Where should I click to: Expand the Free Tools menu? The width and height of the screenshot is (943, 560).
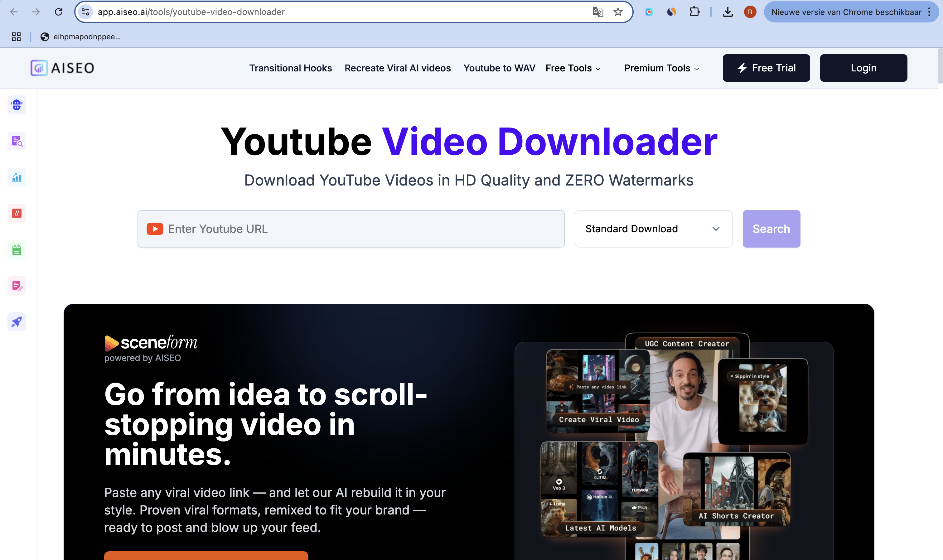[x=573, y=68]
